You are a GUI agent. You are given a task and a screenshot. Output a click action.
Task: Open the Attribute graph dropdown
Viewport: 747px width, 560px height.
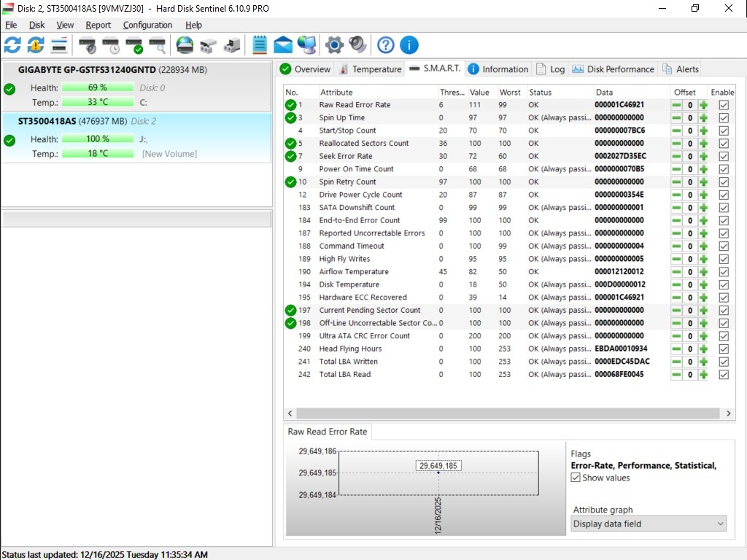click(x=649, y=524)
